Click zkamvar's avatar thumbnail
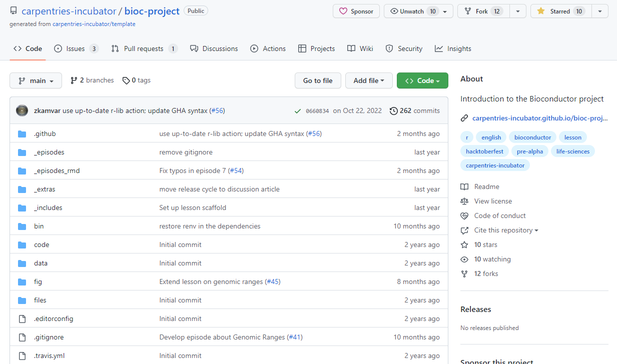Viewport: 617px width, 364px height. pyautogui.click(x=22, y=110)
